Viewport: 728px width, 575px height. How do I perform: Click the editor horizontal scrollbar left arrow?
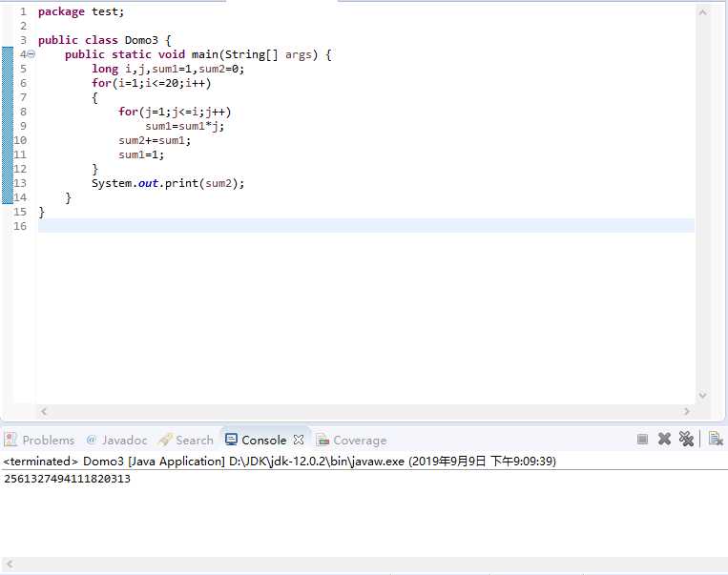click(x=44, y=411)
